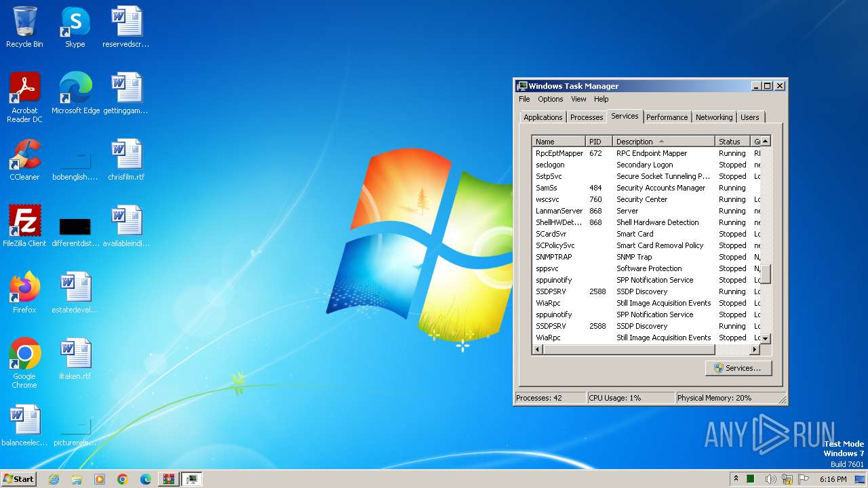Open the Services... button
The width and height of the screenshot is (868, 488).
(x=738, y=368)
